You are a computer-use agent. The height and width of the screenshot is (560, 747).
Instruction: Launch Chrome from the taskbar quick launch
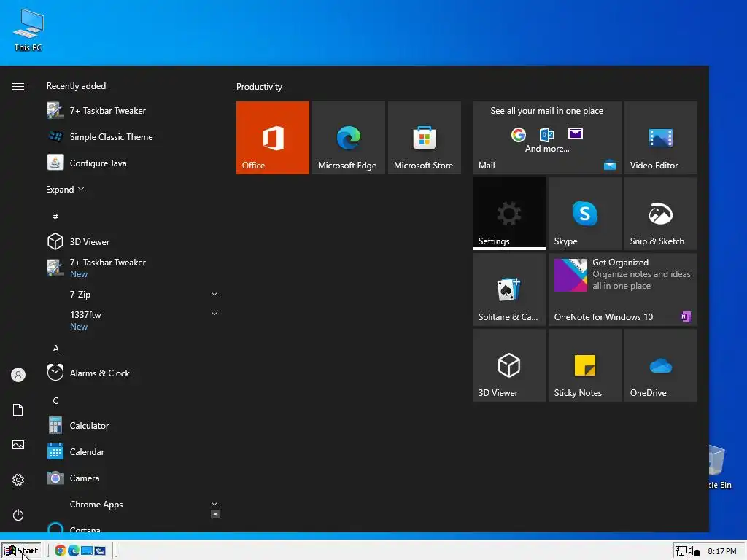click(60, 551)
